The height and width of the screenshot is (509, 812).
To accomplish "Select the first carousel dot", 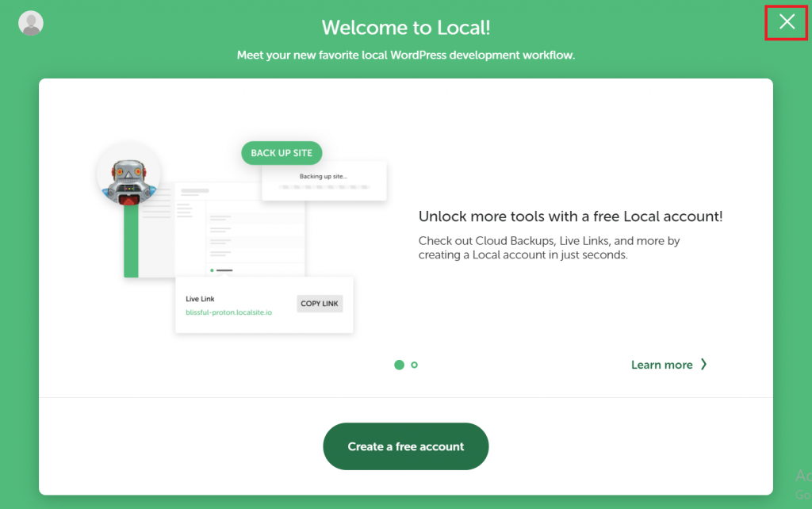I will pos(398,365).
